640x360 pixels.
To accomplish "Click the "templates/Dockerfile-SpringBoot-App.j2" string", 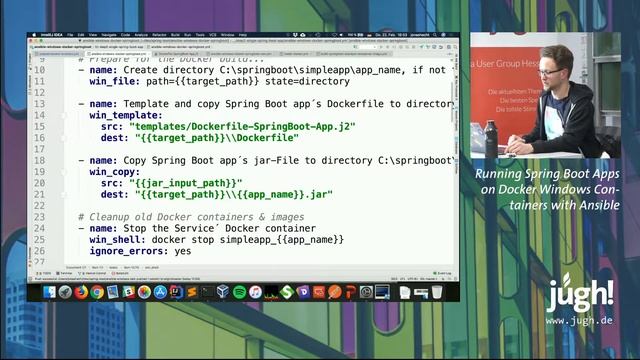I will click(x=242, y=127).
